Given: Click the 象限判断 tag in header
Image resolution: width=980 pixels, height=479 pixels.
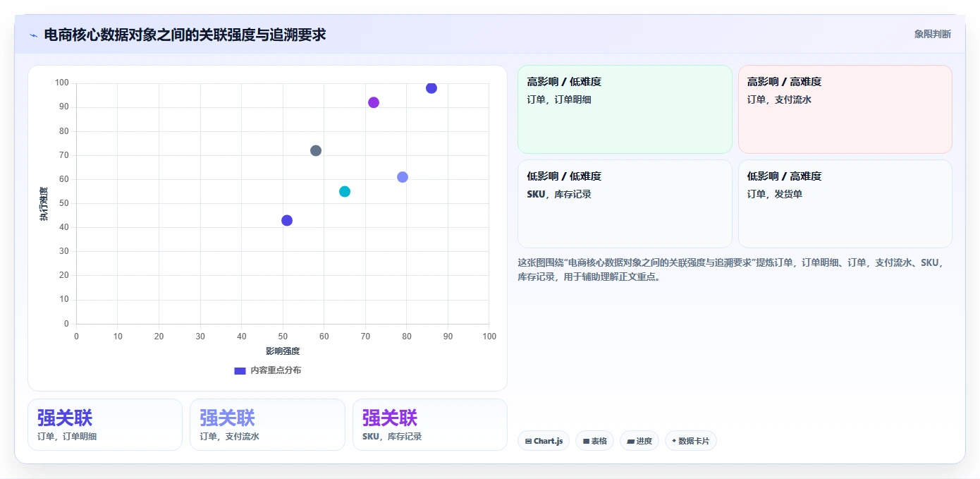Looking at the screenshot, I should click(x=932, y=34).
